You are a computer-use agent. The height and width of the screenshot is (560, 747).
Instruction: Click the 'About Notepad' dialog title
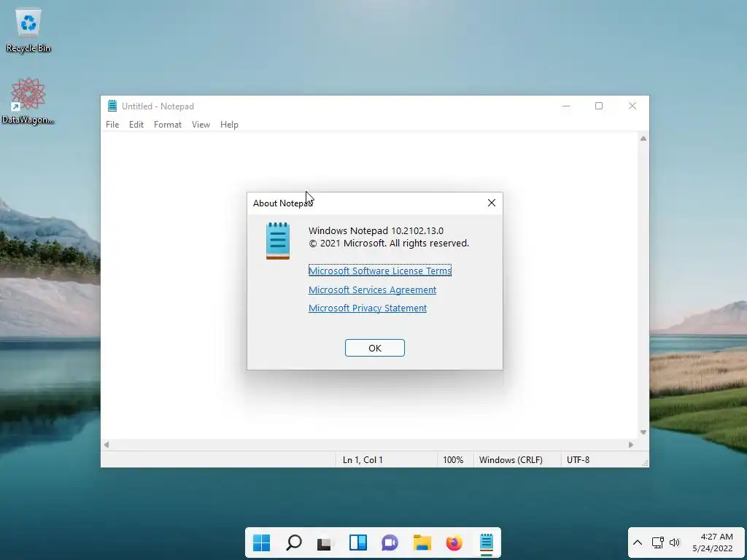[x=282, y=203]
